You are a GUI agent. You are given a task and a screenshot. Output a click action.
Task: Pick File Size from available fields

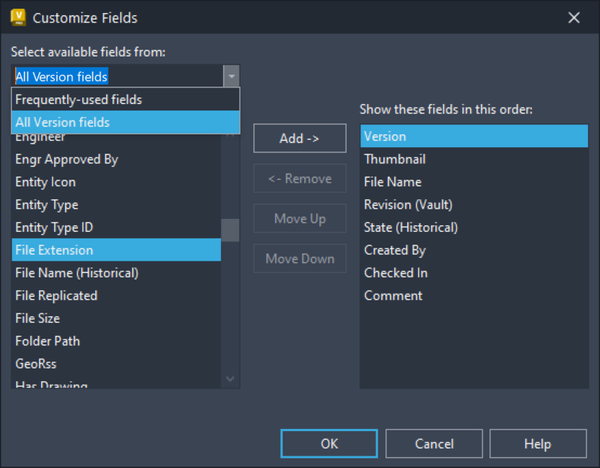38,318
